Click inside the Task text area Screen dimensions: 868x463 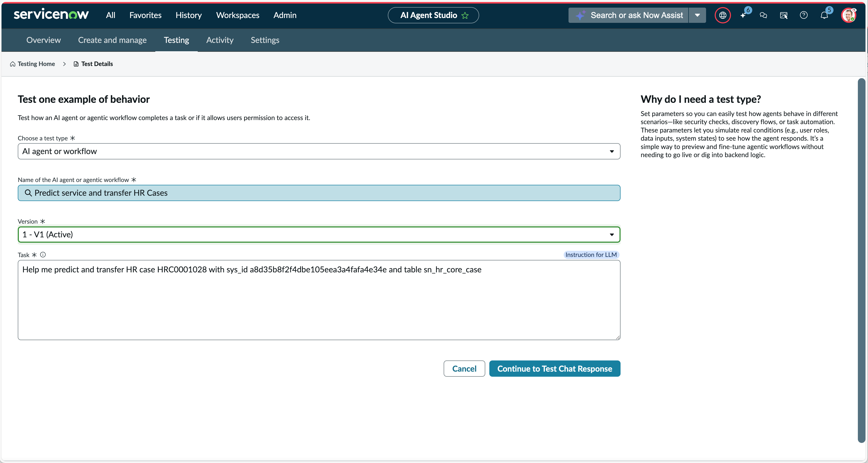(x=319, y=300)
